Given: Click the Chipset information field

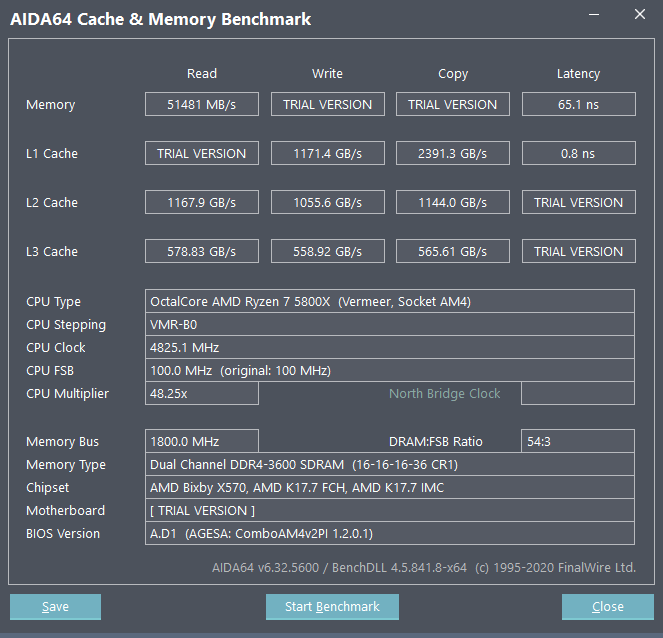Looking at the screenshot, I should pyautogui.click(x=390, y=487).
